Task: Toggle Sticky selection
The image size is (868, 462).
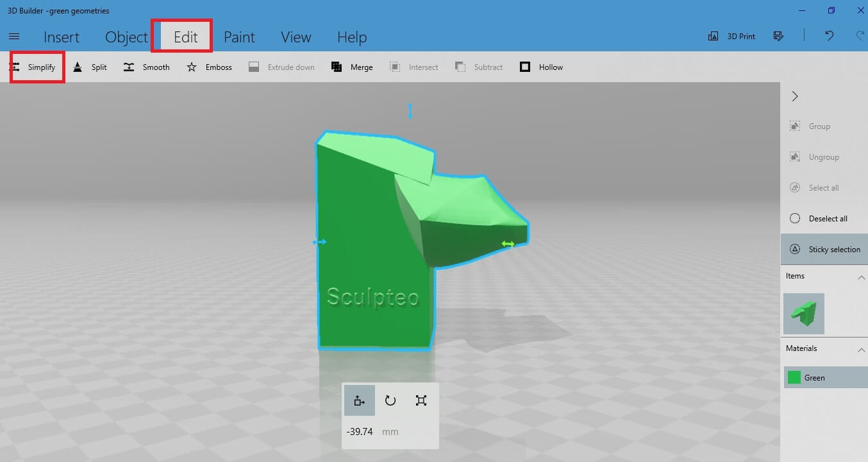Action: click(824, 250)
